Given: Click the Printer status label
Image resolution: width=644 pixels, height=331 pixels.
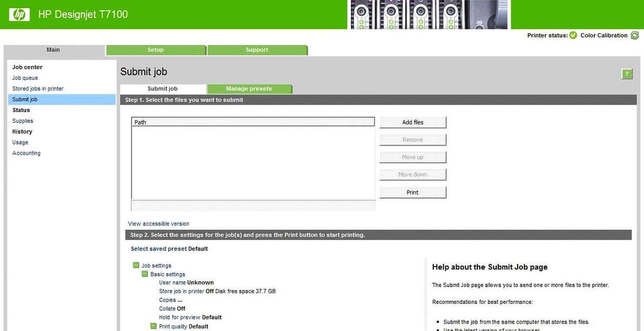Looking at the screenshot, I should pos(548,35).
